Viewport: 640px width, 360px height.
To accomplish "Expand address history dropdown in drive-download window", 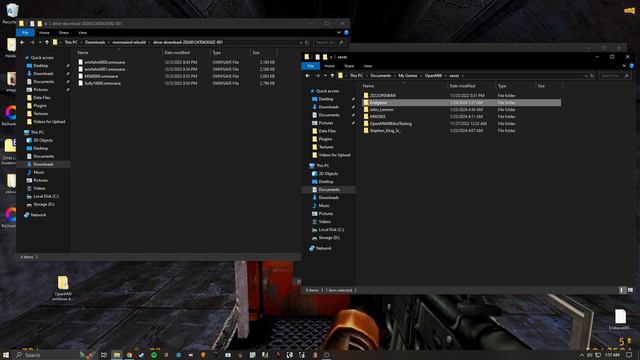I will pyautogui.click(x=301, y=42).
